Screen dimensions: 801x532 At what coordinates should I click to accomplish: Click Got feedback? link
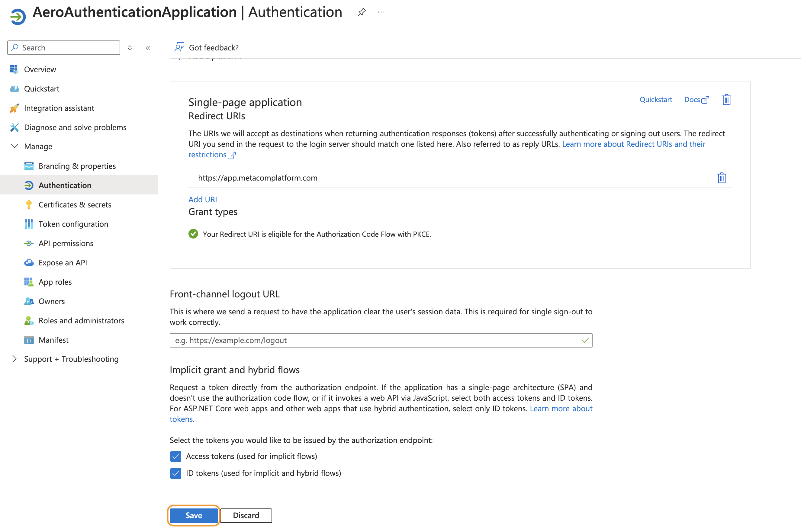pyautogui.click(x=214, y=47)
